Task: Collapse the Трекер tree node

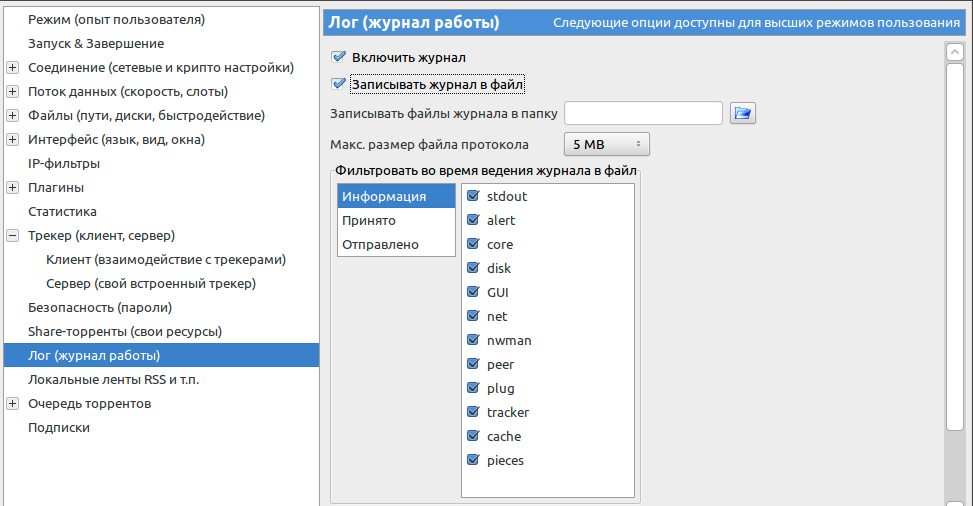Action: click(x=12, y=235)
